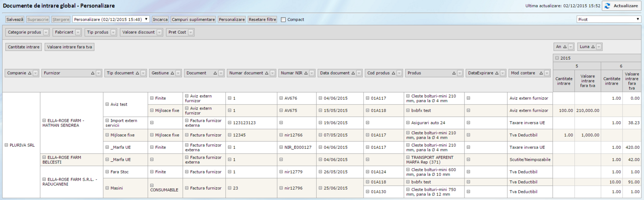Select the Valoare intrare fara tva data field
The width and height of the screenshot is (644, 200).
click(x=69, y=47)
